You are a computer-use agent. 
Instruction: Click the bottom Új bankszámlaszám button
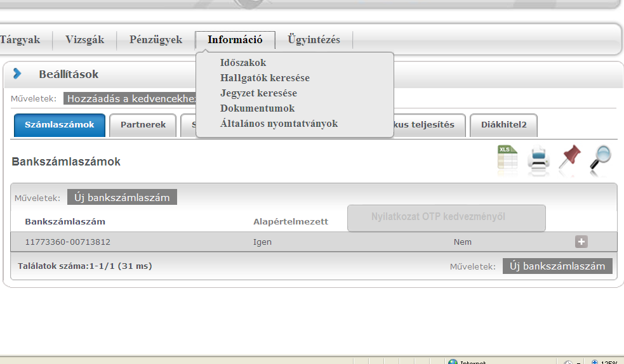point(557,266)
